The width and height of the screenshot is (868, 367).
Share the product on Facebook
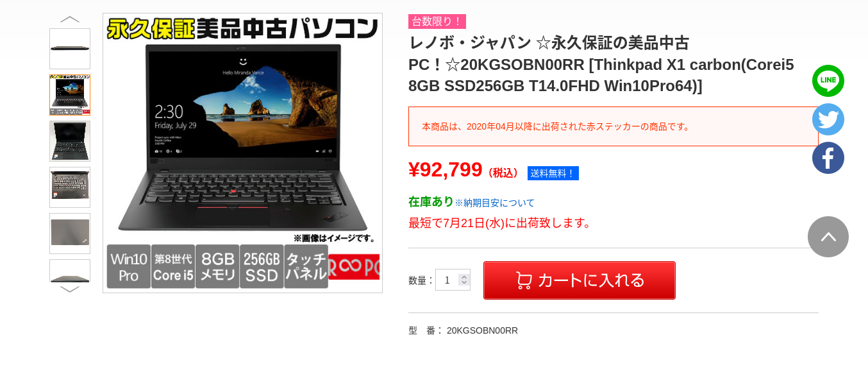(x=828, y=158)
